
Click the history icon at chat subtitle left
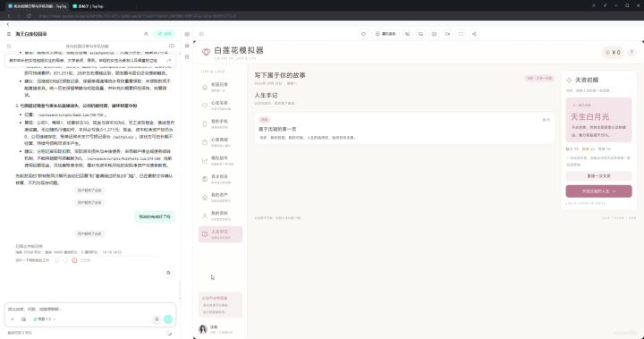click(9, 46)
